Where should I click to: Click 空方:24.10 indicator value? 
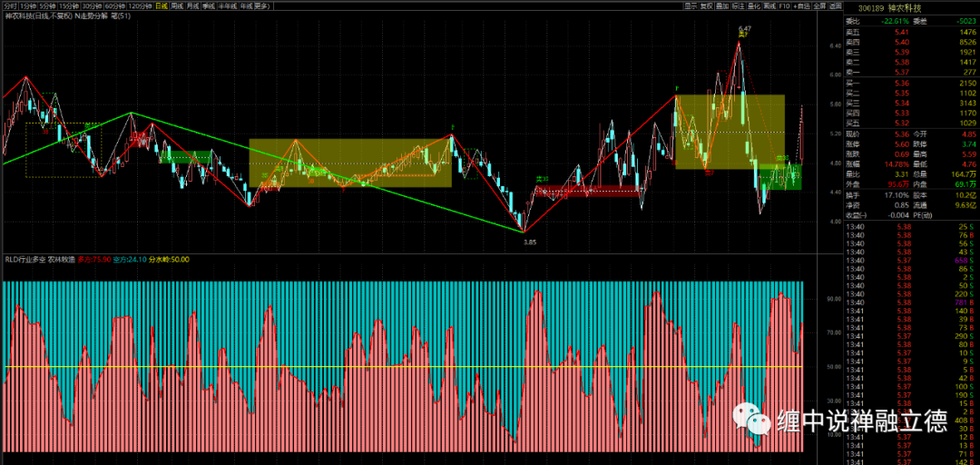(130, 259)
